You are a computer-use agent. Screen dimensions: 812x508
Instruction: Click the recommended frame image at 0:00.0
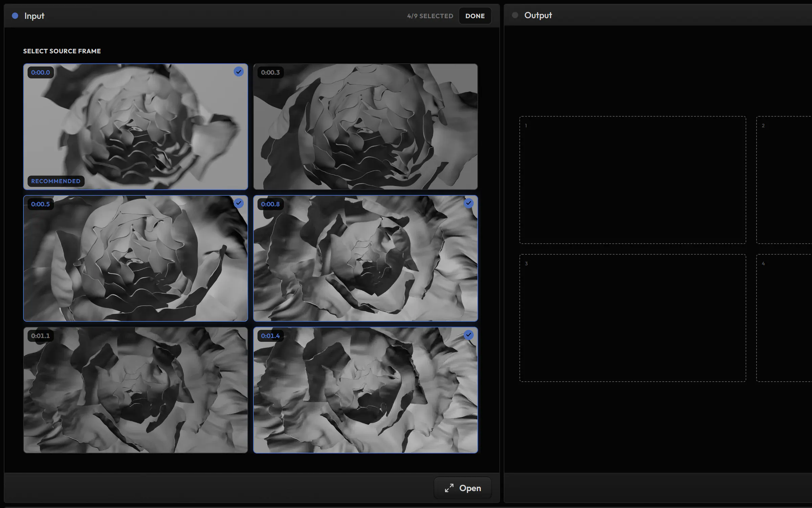pyautogui.click(x=135, y=127)
